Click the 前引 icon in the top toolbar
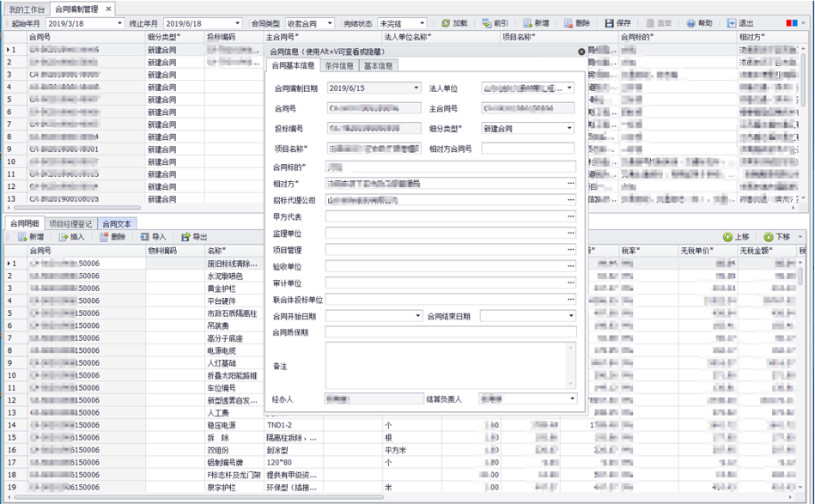Image resolution: width=815 pixels, height=504 pixels. pyautogui.click(x=487, y=23)
